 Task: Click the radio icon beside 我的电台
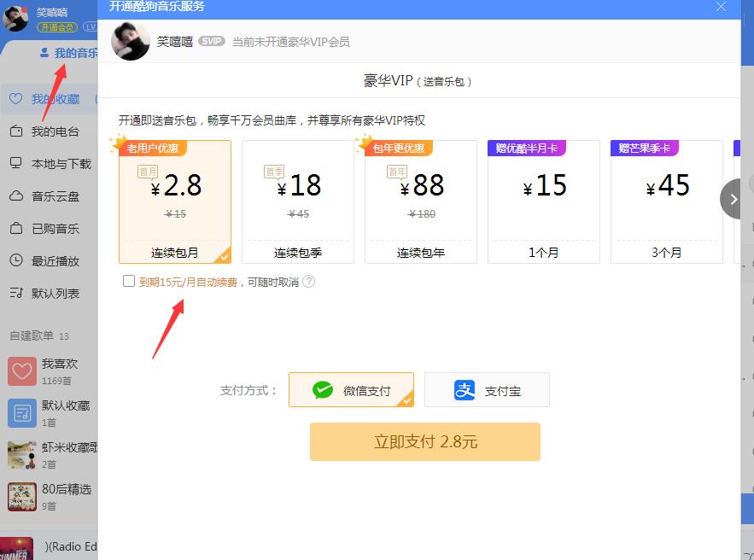point(16,131)
